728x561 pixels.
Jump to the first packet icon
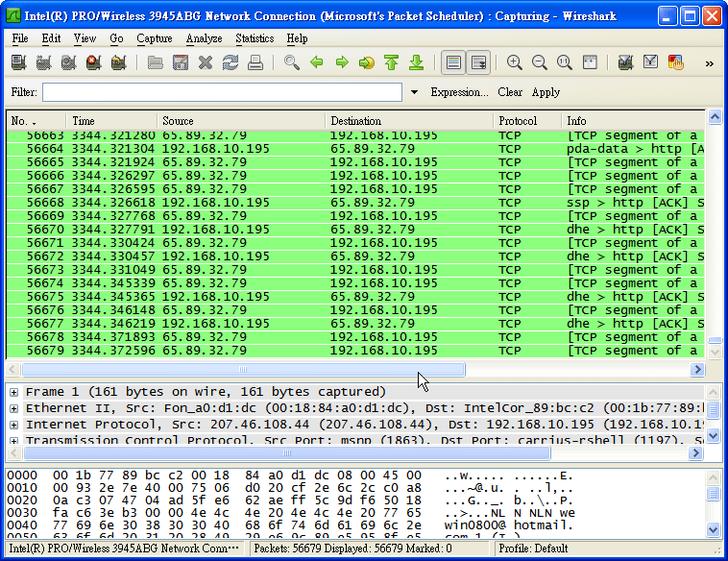click(x=392, y=62)
